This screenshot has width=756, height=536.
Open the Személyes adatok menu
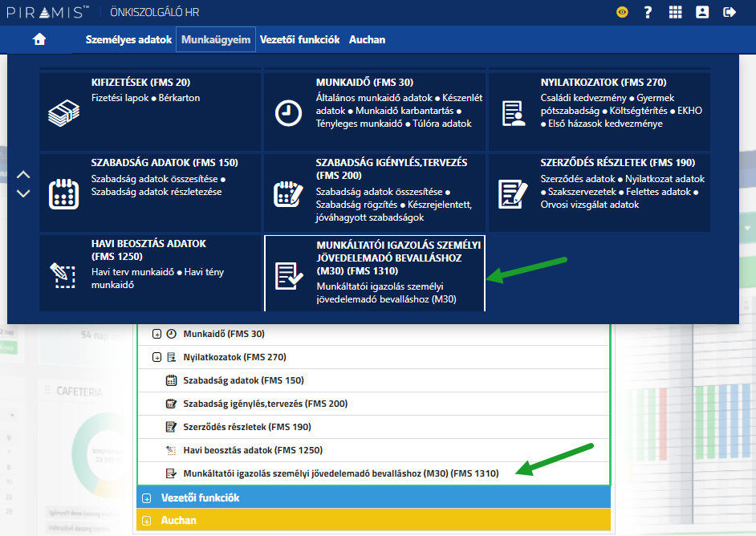click(x=128, y=39)
